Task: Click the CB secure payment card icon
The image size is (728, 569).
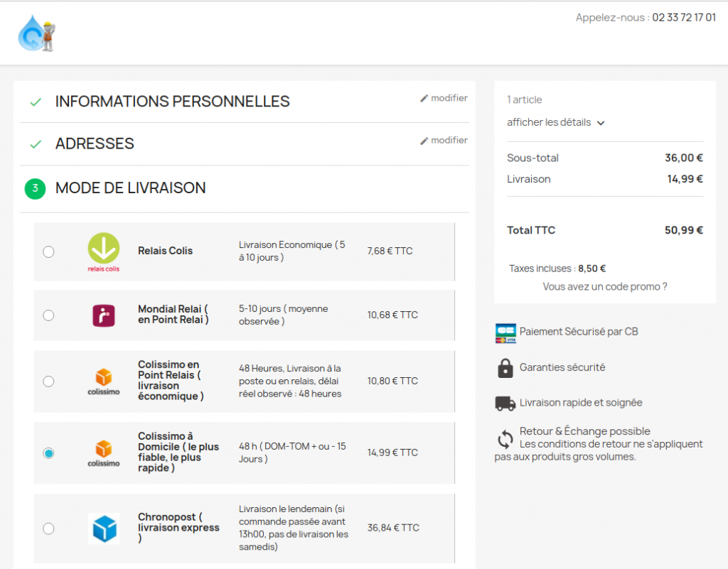Action: point(505,332)
